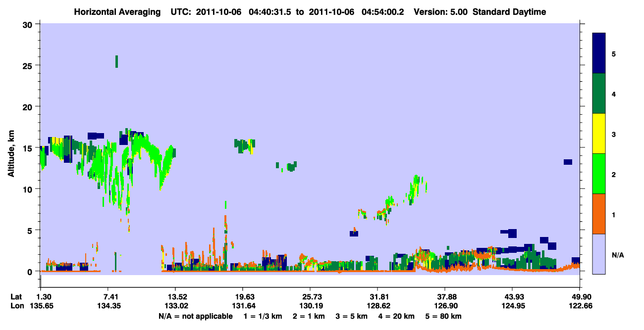
Task: Click longitude value 131.64
Action: click(x=243, y=306)
